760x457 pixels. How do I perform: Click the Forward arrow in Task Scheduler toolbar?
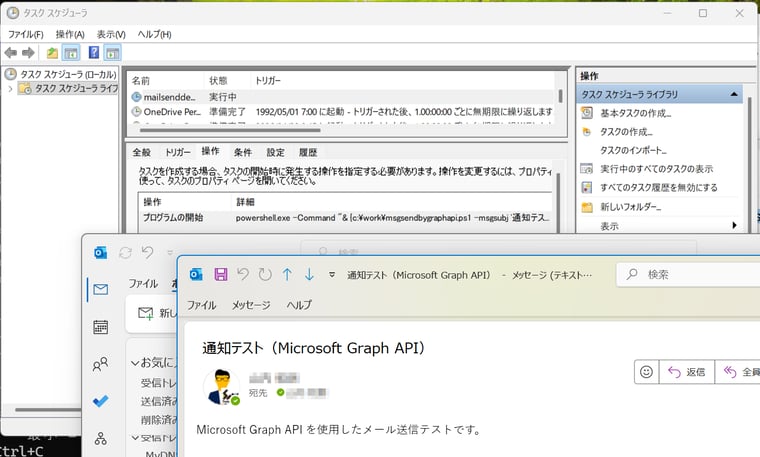coord(29,52)
